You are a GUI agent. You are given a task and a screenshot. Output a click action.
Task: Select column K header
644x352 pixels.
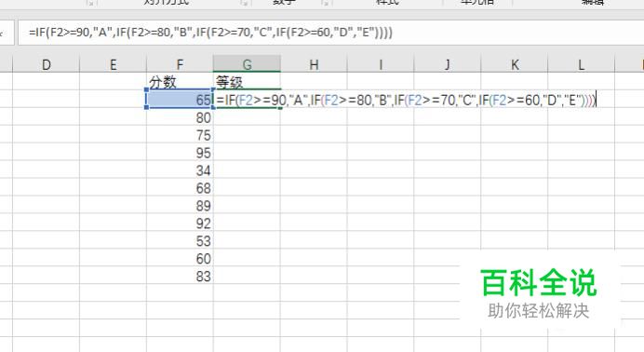click(515, 64)
